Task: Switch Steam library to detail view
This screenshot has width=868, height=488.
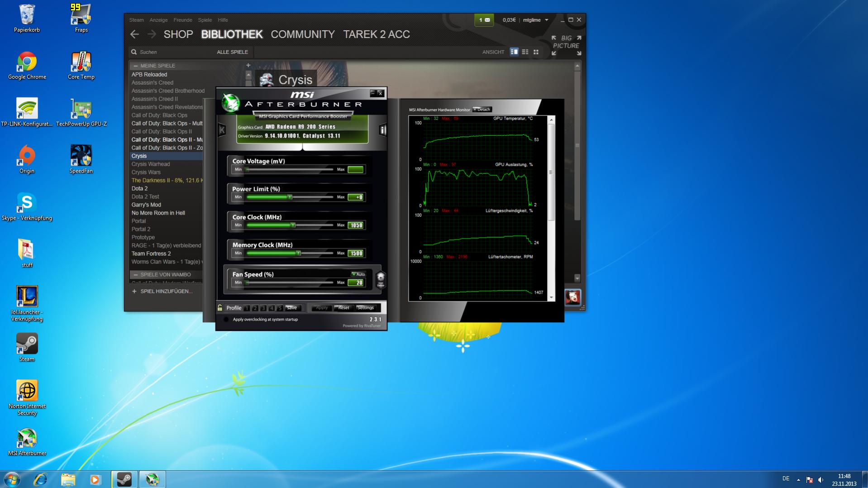Action: 514,52
